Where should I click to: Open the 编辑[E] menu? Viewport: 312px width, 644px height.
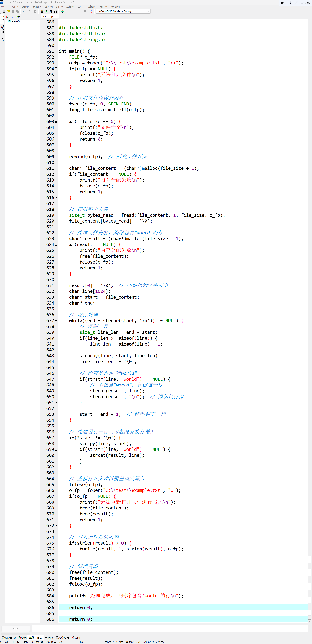[15, 7]
